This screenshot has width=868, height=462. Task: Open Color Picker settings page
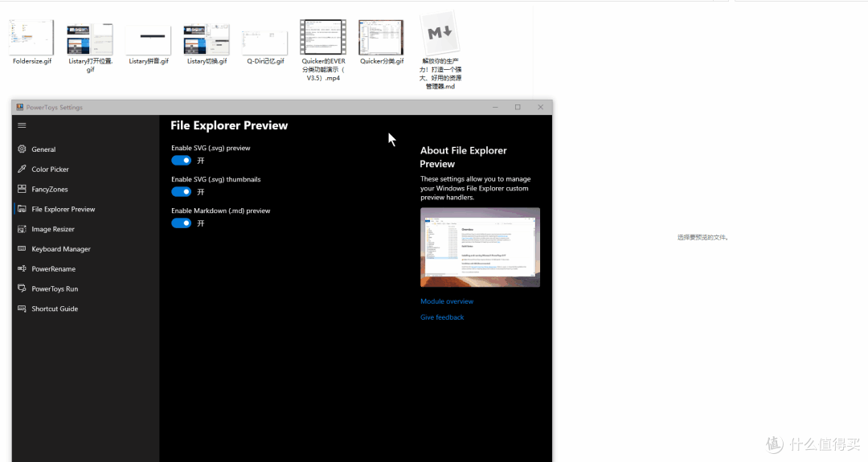(x=50, y=170)
